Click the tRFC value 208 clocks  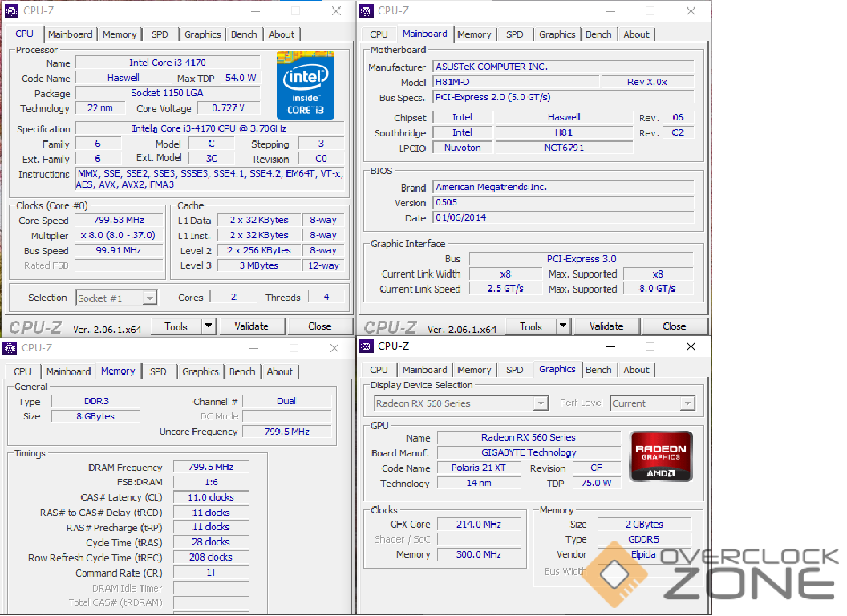[x=211, y=557]
